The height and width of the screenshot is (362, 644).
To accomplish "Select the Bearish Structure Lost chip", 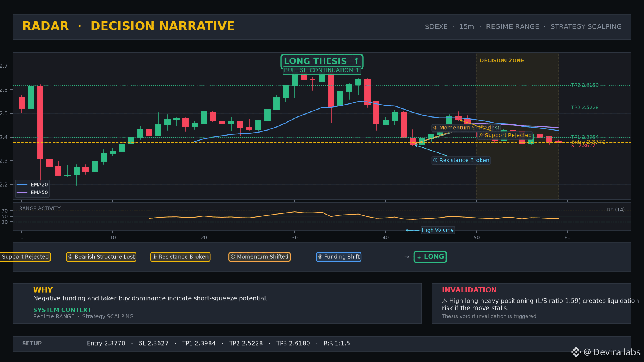I will click(x=101, y=257).
